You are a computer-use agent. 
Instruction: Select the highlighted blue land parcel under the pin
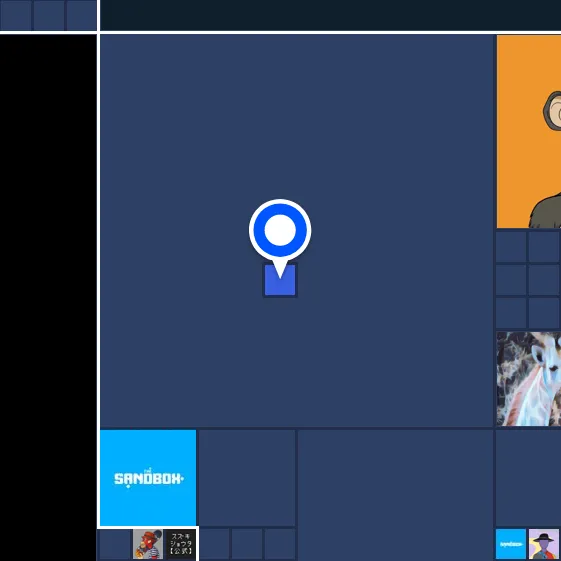tap(280, 280)
